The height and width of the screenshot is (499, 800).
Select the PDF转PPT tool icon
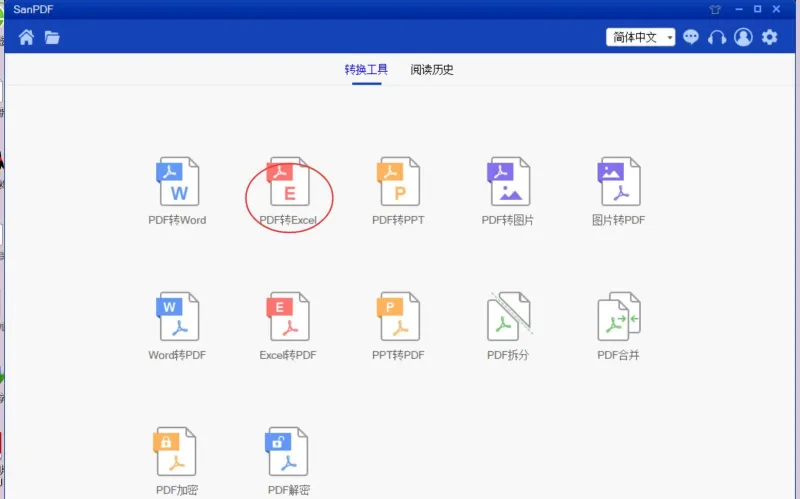click(398, 181)
